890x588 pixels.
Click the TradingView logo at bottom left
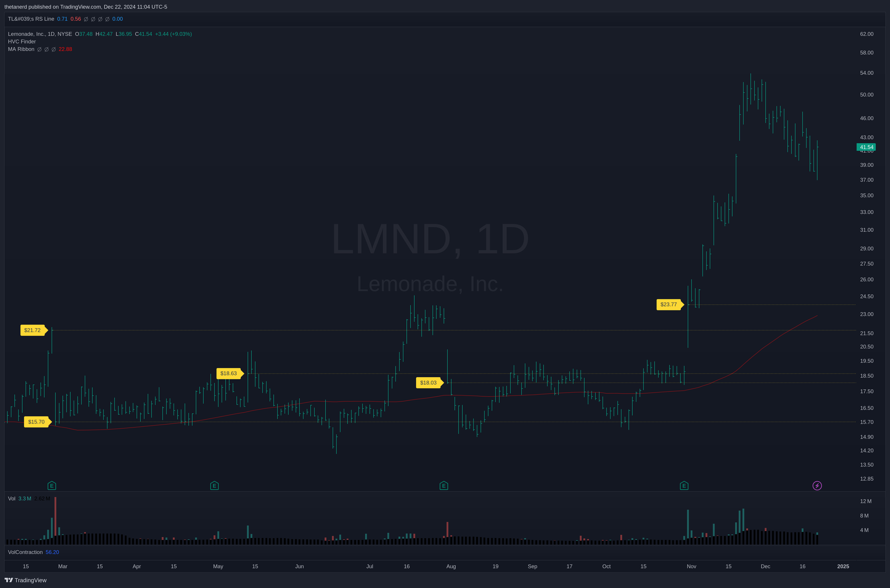tap(25, 580)
